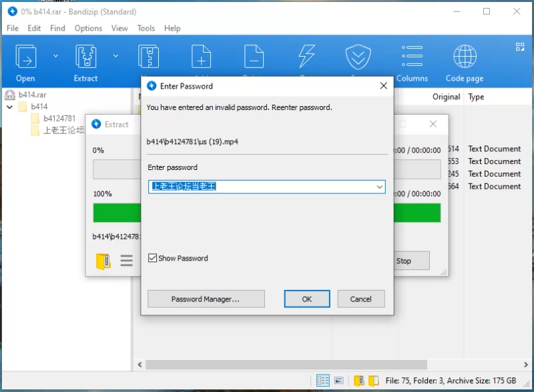This screenshot has height=392, width=534.
Task: Uncheck the Show Password checkbox
Action: click(x=153, y=258)
